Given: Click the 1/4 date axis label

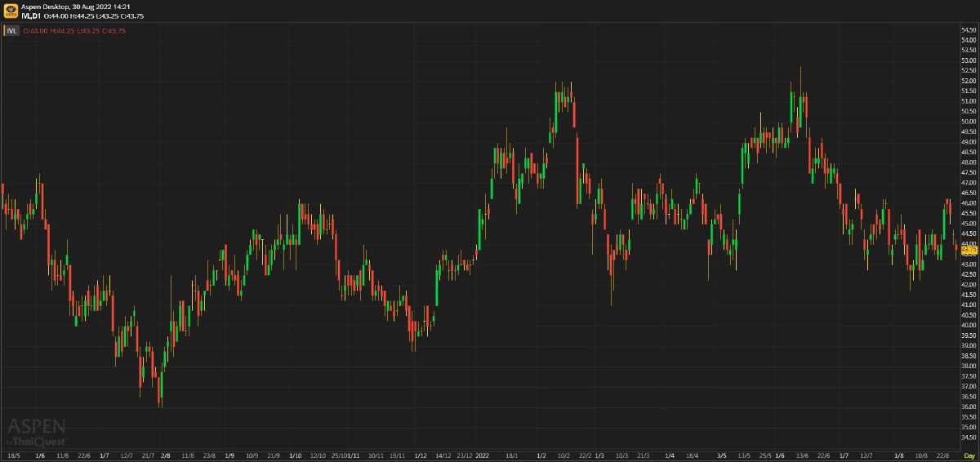Looking at the screenshot, I should 670,455.
